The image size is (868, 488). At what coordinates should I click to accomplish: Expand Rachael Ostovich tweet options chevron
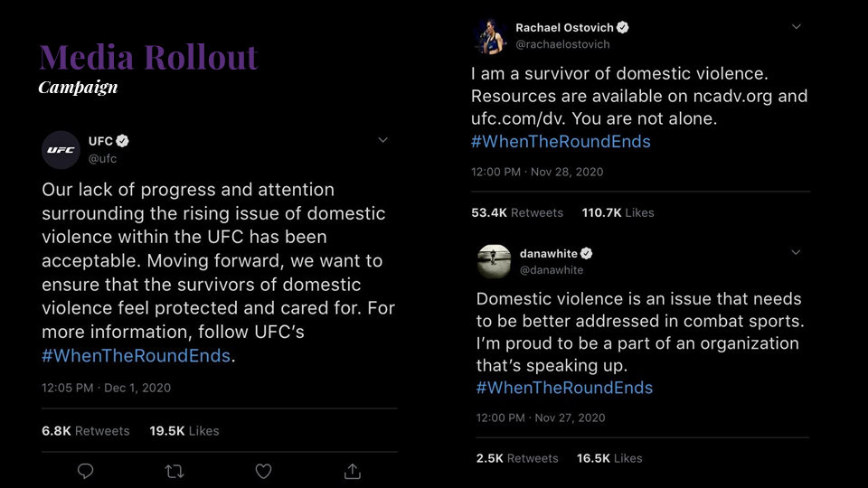796,26
